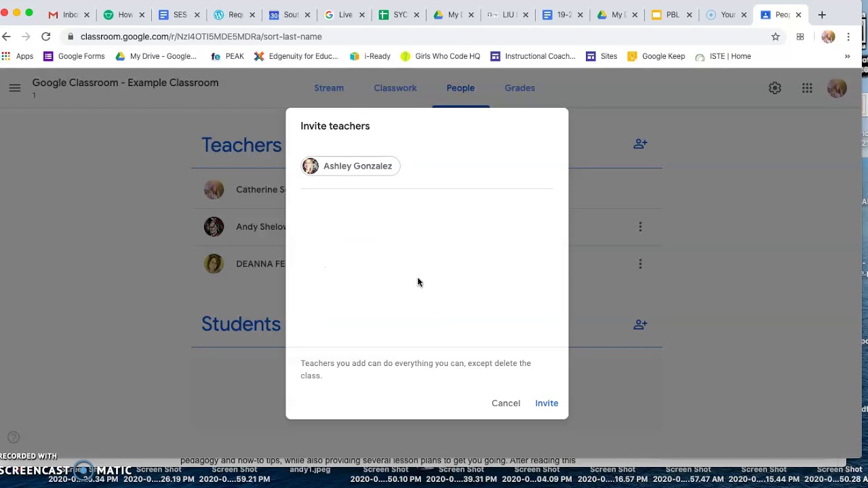The width and height of the screenshot is (868, 488).
Task: Open the My Drive bookmark
Action: pyautogui.click(x=156, y=56)
